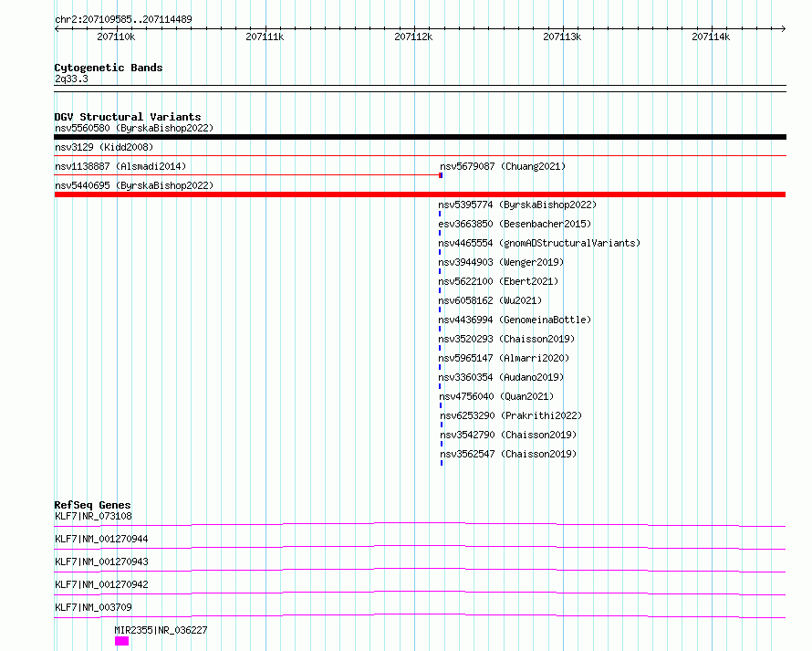This screenshot has width=812, height=651.
Task: Open variant nsv5560580 (ByrskaBishop2022) label
Action: [134, 128]
